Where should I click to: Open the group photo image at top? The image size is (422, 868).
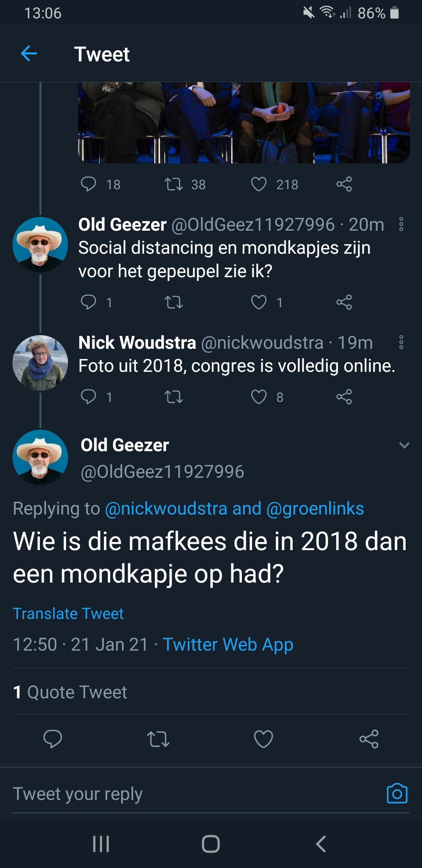244,122
